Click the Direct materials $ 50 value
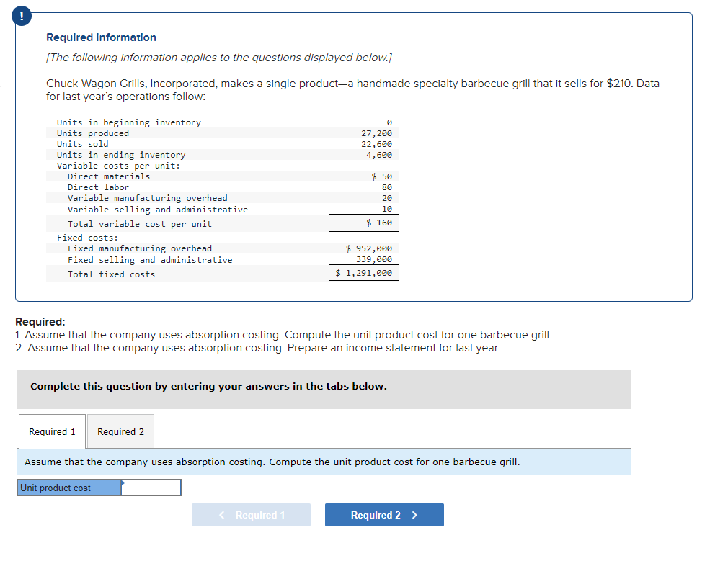Image resolution: width=728 pixels, height=561 pixels. tap(381, 176)
